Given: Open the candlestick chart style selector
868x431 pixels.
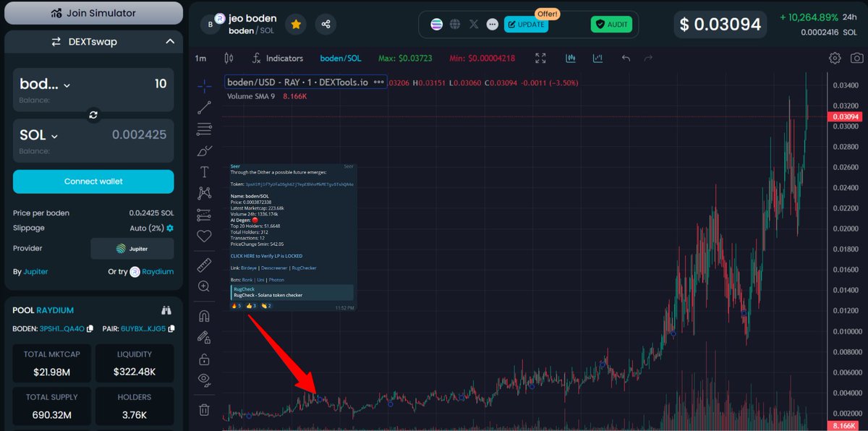Looking at the screenshot, I should [229, 58].
